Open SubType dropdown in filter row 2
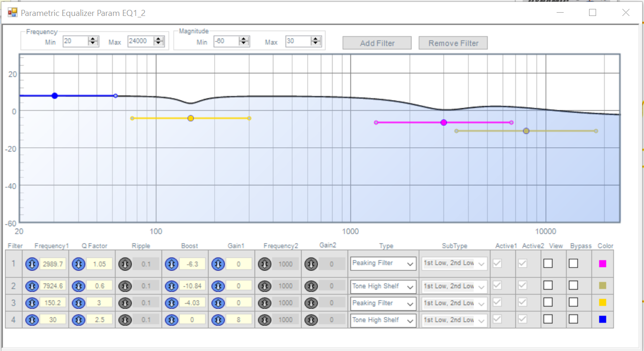This screenshot has width=644, height=351. tap(454, 286)
